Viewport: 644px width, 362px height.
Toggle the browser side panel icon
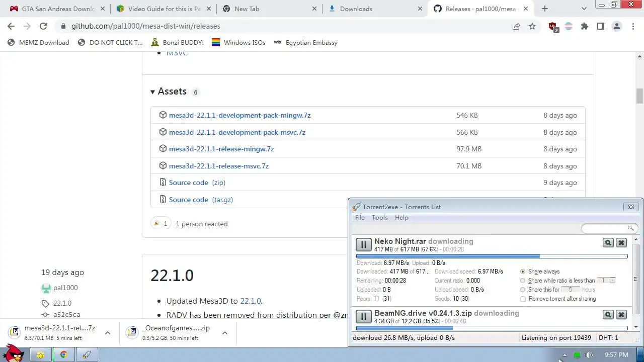pyautogui.click(x=601, y=26)
